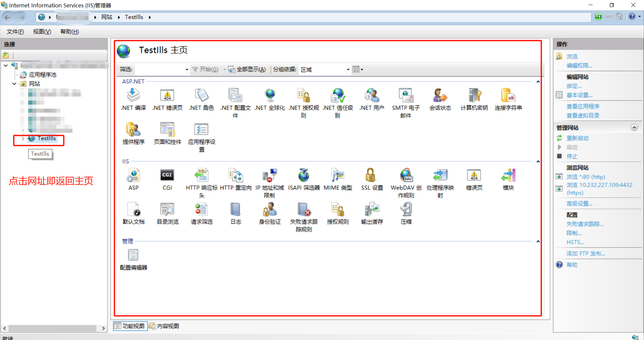Collapse the 管理 group section
This screenshot has height=340, width=644.
click(x=538, y=241)
